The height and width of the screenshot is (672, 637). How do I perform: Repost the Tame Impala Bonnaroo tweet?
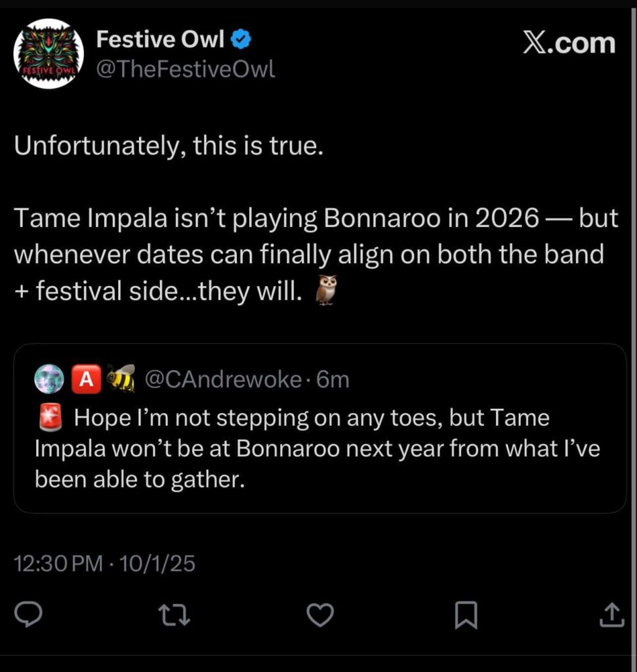[x=175, y=615]
